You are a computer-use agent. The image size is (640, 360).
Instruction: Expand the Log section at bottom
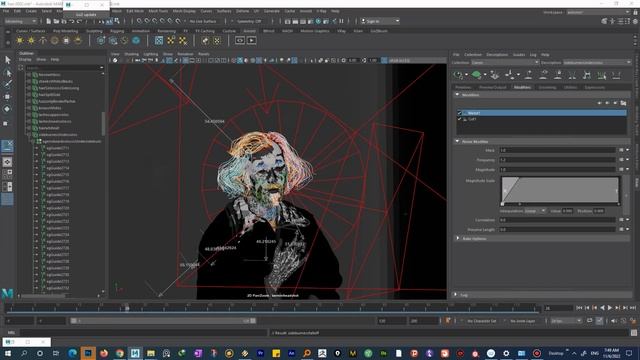coord(456,294)
